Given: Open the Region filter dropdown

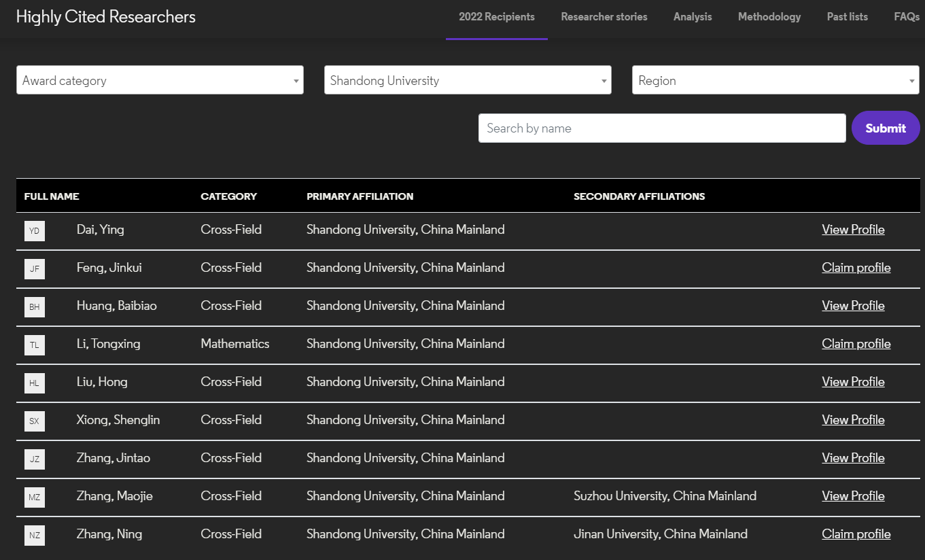Looking at the screenshot, I should click(775, 80).
